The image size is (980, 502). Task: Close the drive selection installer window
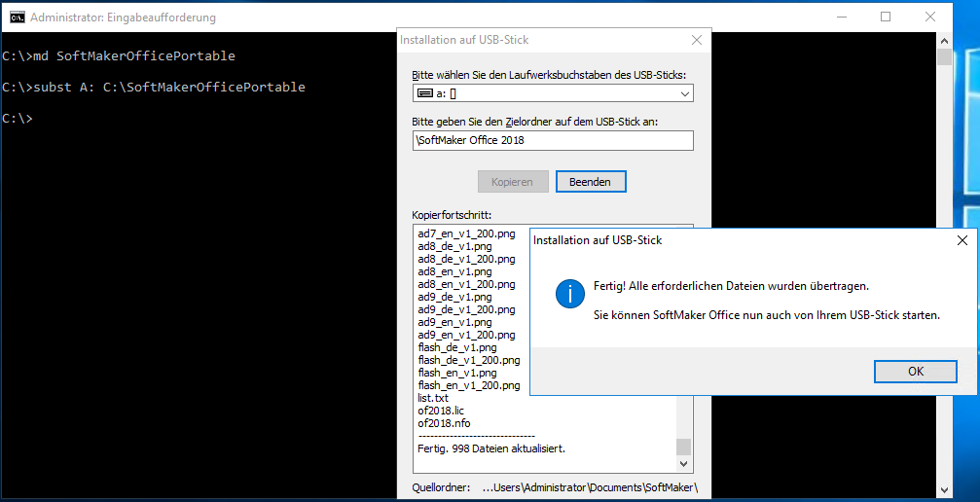pyautogui.click(x=696, y=40)
